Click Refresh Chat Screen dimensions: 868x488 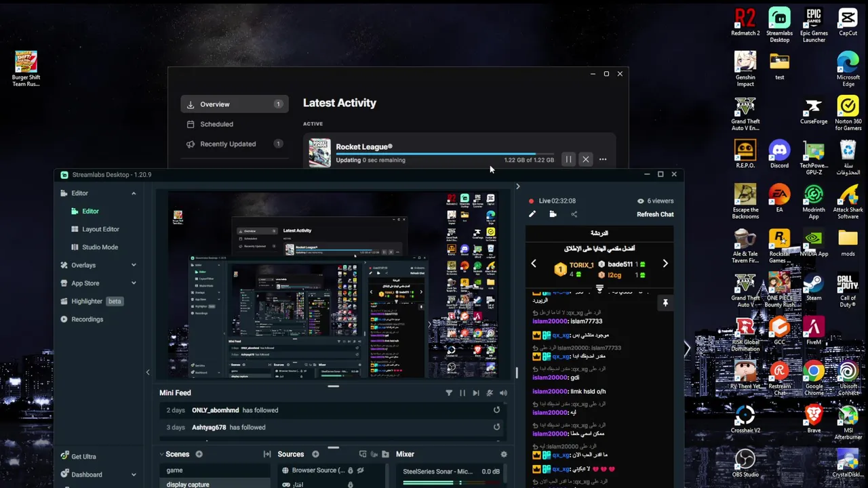click(655, 214)
